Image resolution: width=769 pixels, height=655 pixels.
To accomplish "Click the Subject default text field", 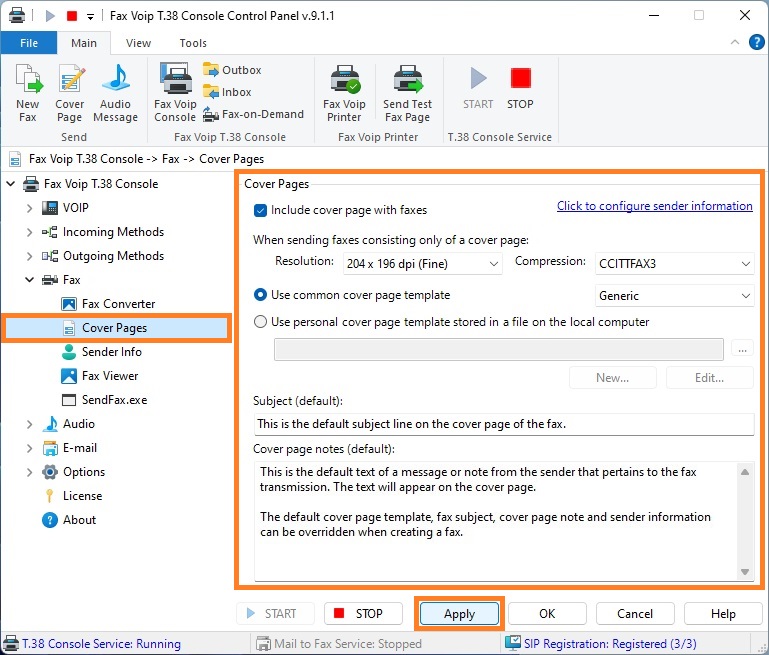I will 504,424.
